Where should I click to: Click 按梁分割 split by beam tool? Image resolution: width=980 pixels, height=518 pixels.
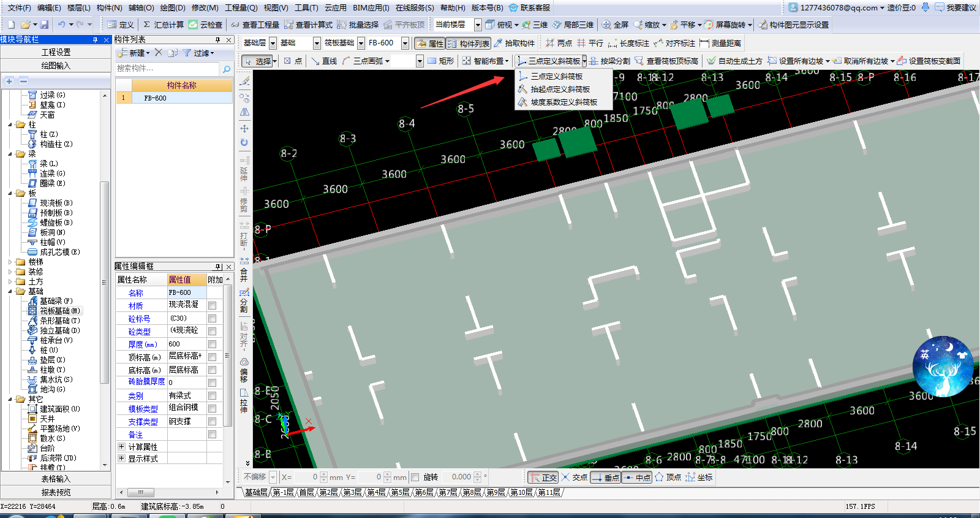[x=610, y=61]
